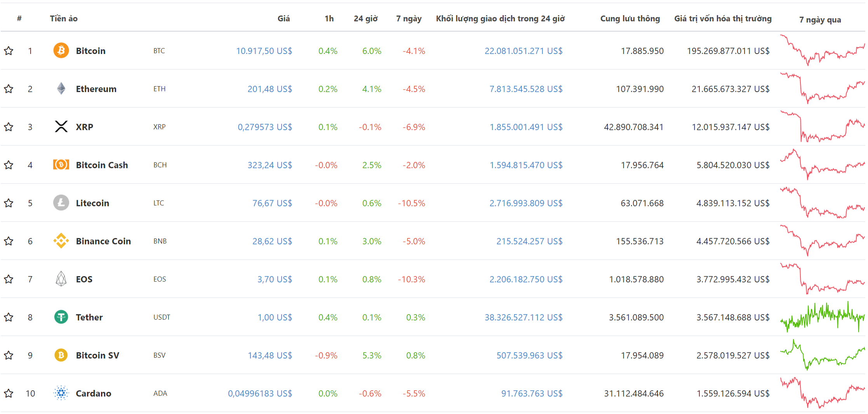868x414 pixels.
Task: Click the XRP logo icon
Action: click(61, 126)
